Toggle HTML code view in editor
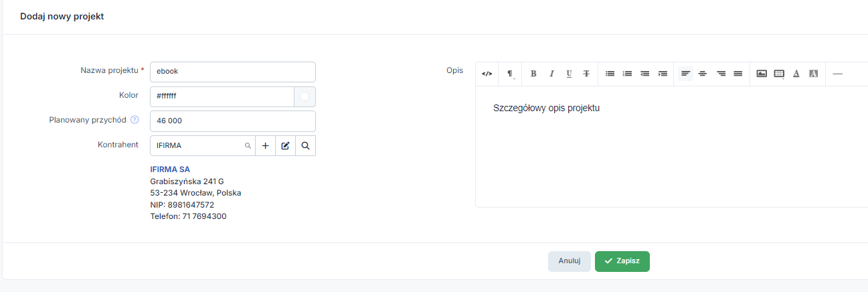868x292 pixels. (487, 74)
